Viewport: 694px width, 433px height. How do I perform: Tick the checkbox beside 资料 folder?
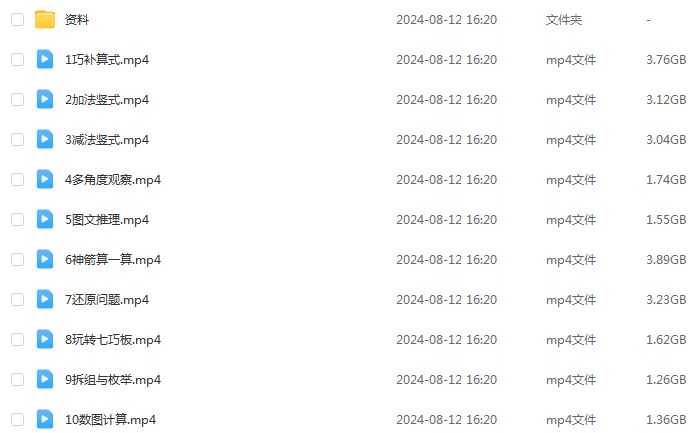tap(17, 19)
